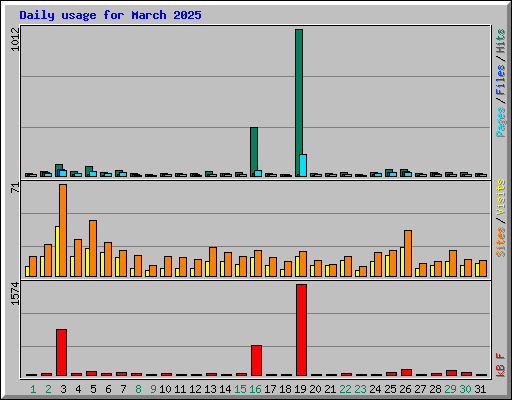Click day label 5 on the x-axis
Viewport: 512px width, 400px height.
[93, 389]
